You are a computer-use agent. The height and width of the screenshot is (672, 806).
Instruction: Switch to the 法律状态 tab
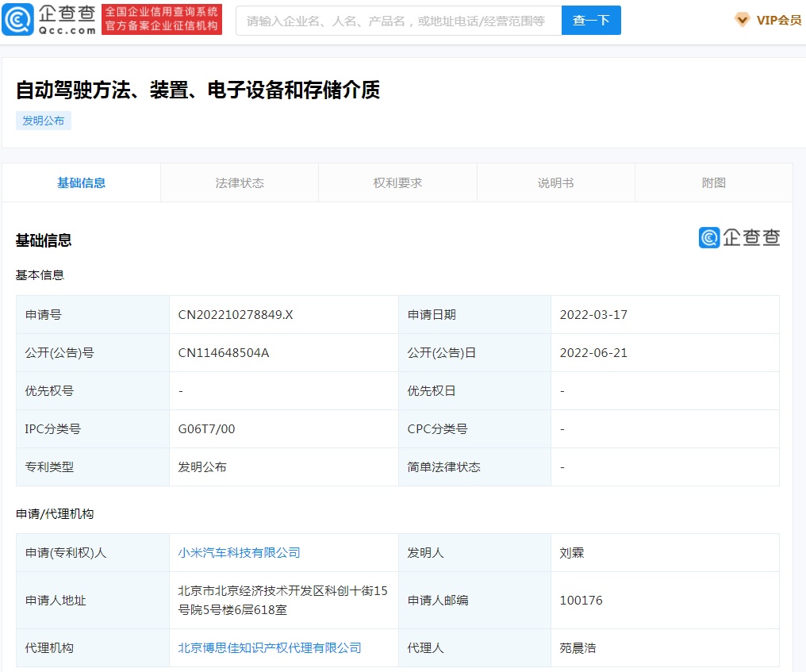tap(240, 182)
